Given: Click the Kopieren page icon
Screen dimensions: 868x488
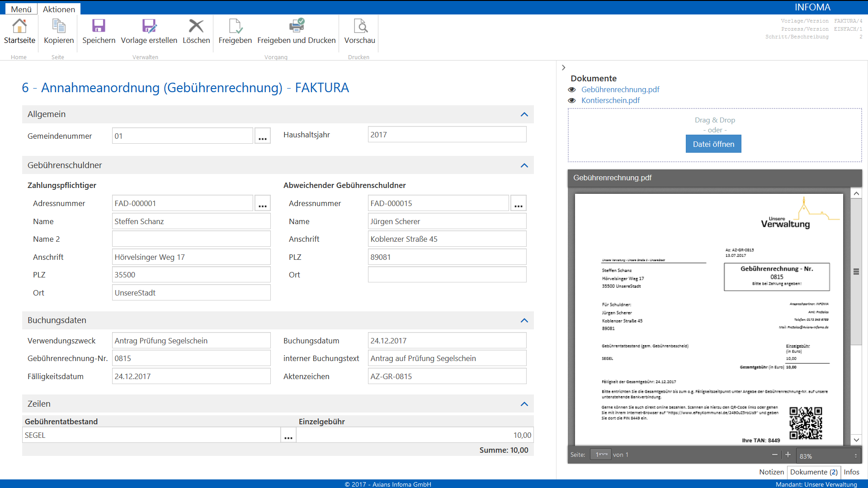Looking at the screenshot, I should tap(59, 26).
